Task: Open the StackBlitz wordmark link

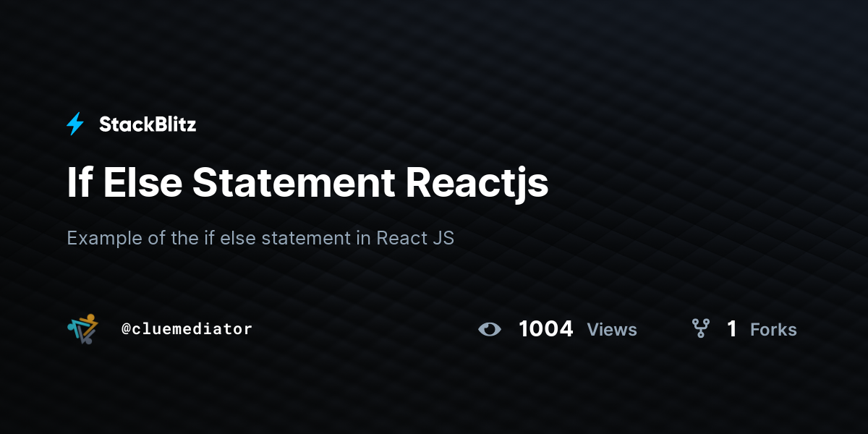Action: (147, 124)
